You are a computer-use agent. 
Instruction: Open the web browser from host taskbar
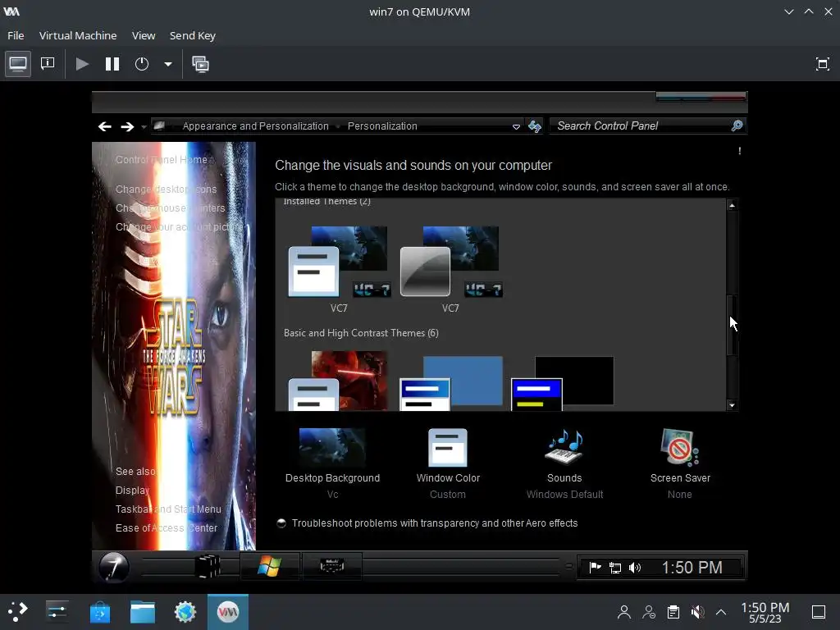pos(185,612)
